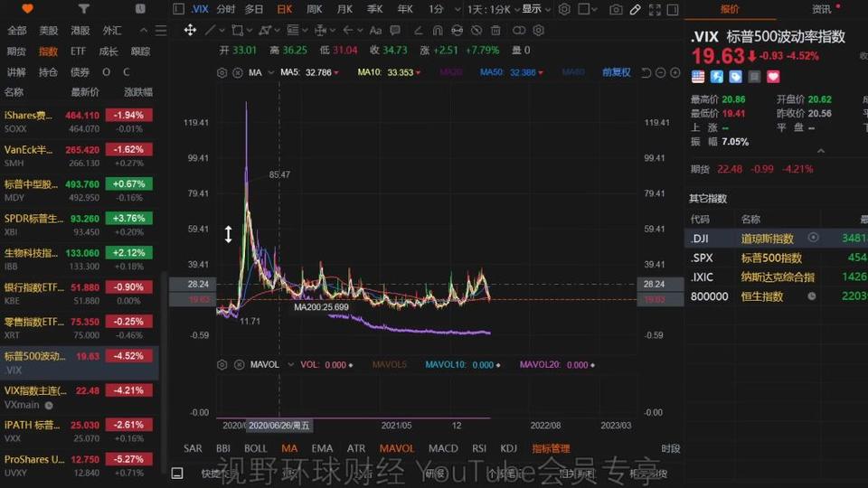Open the watchlist hamburger menu icon

tap(161, 31)
